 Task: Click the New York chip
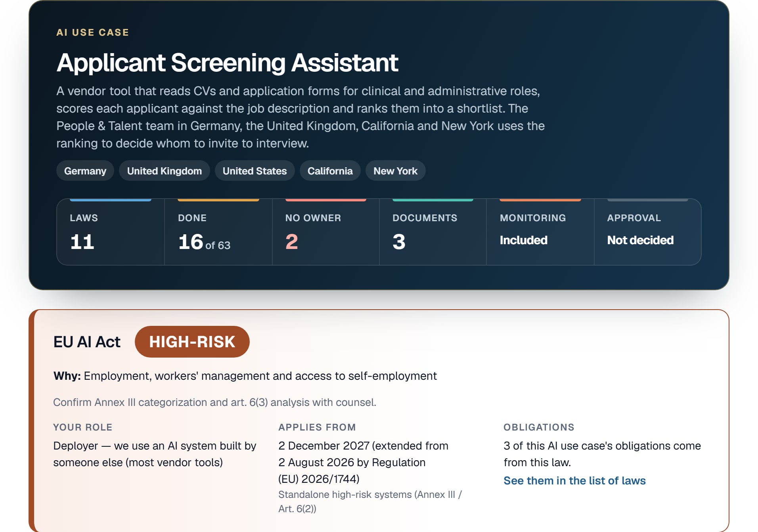(x=395, y=171)
